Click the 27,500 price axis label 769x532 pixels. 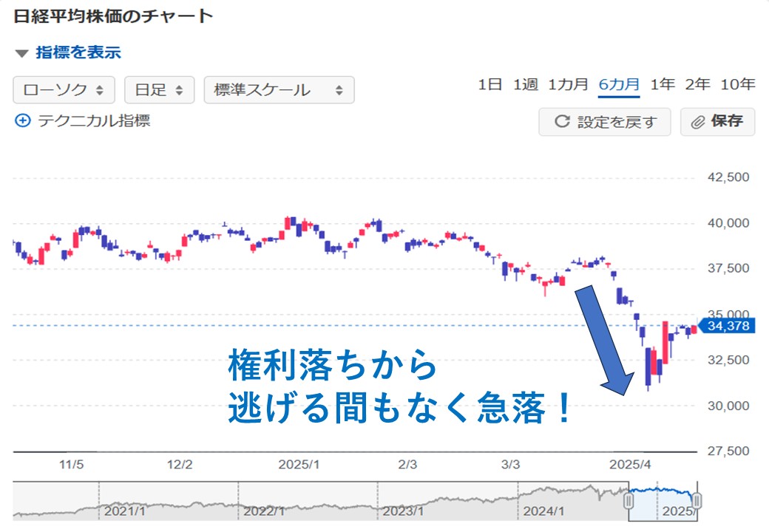pos(728,451)
